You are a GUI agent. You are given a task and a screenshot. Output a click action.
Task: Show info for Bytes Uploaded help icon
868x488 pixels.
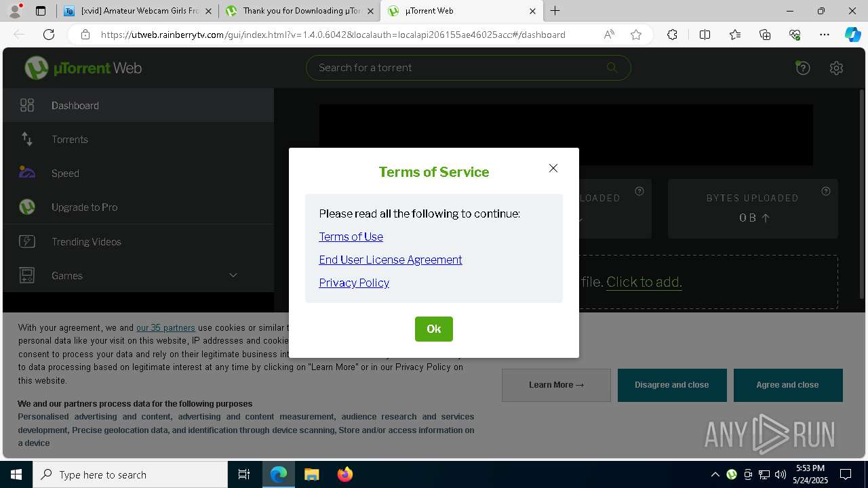tap(825, 191)
